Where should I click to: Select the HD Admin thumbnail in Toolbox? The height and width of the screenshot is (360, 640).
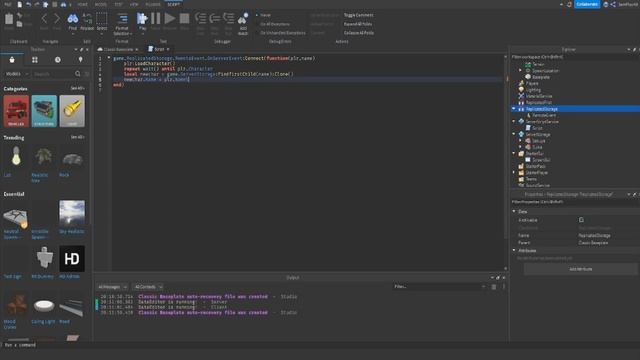coord(72,259)
